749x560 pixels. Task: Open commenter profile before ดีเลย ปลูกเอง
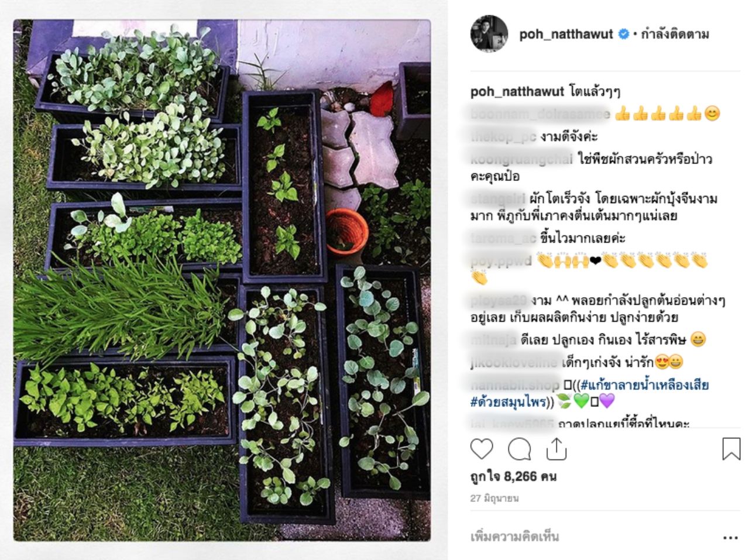coord(494,339)
